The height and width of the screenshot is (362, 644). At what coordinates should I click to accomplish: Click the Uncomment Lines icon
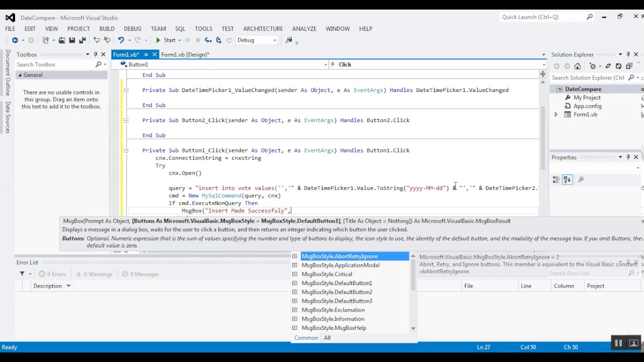pos(107,40)
